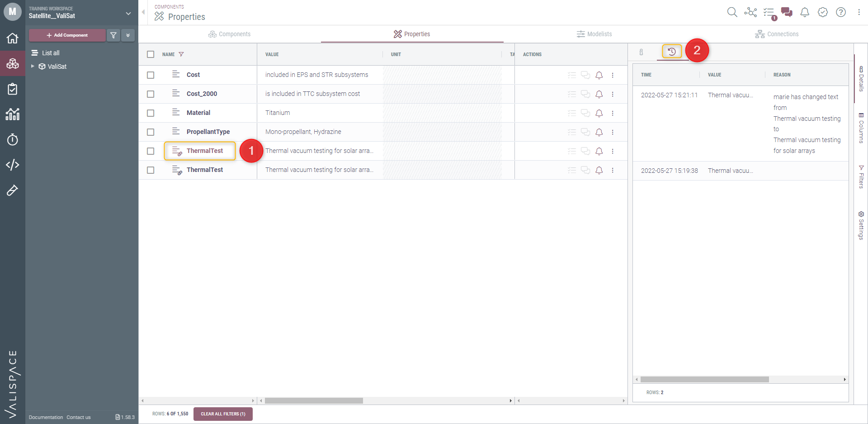Collapse the left panel arrow

143,12
